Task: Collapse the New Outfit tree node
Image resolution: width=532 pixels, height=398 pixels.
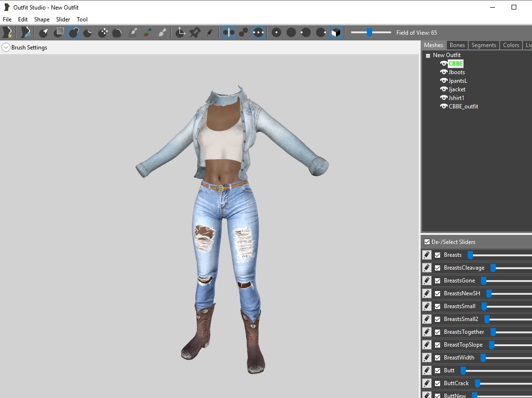Action: point(428,56)
